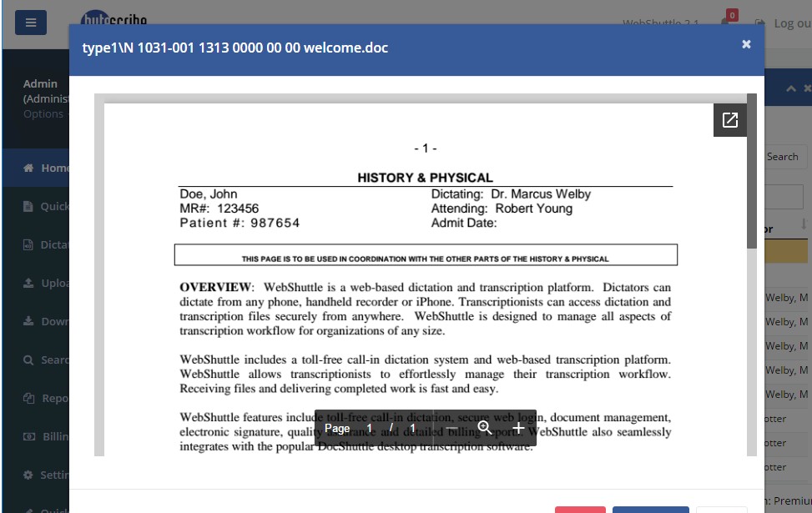Click the Search magnifier icon in sidebar
This screenshot has width=812, height=513.
coord(28,360)
